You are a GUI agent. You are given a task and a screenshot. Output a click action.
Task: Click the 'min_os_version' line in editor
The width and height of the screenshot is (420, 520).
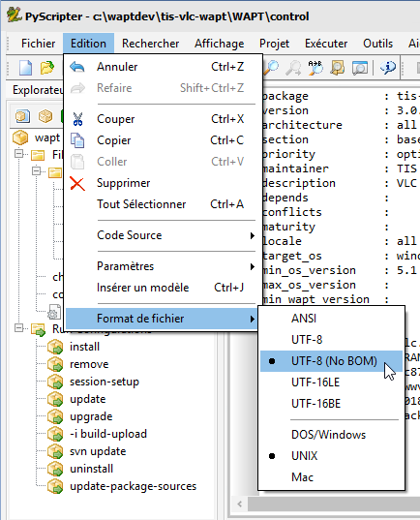point(340,270)
